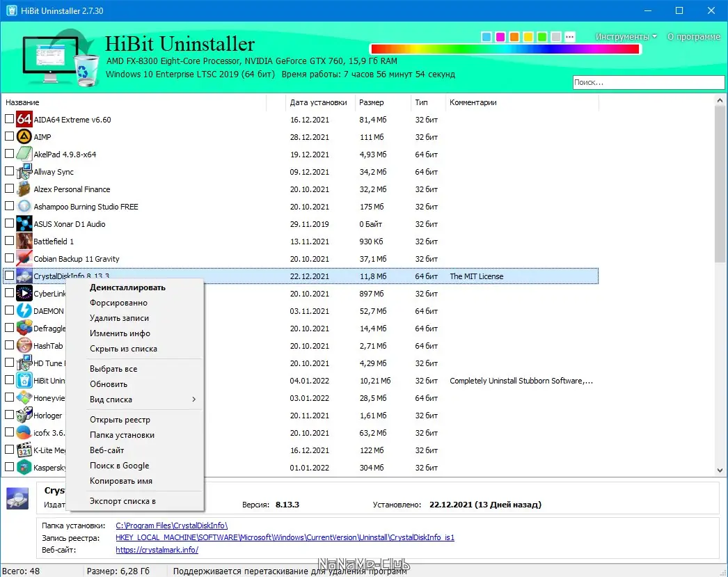Click the rainbow hue color bar
728x577 pixels.
click(x=505, y=49)
